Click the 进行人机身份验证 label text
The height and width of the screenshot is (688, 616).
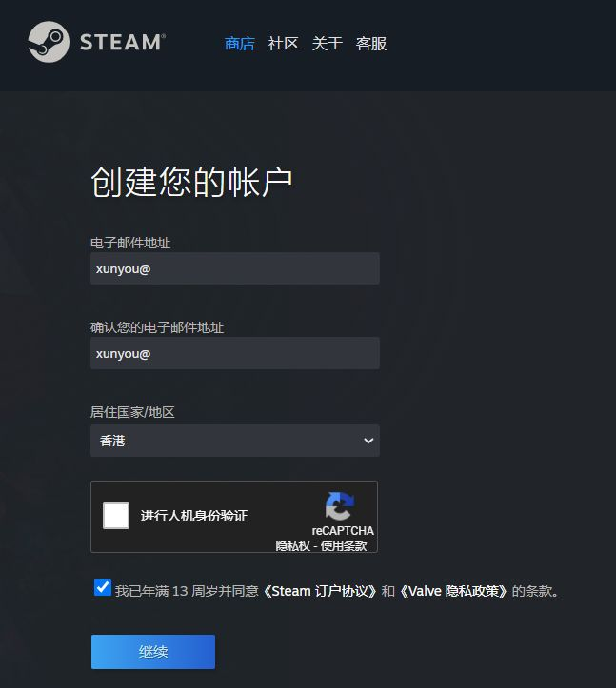pyautogui.click(x=194, y=516)
